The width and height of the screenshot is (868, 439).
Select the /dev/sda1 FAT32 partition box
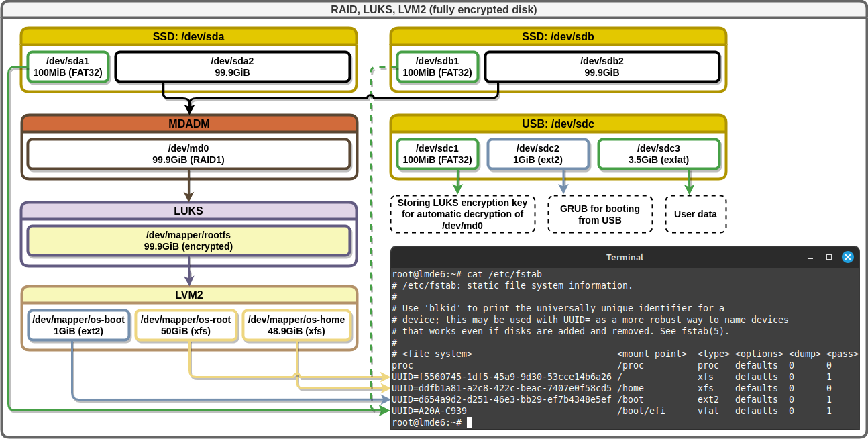click(x=68, y=66)
